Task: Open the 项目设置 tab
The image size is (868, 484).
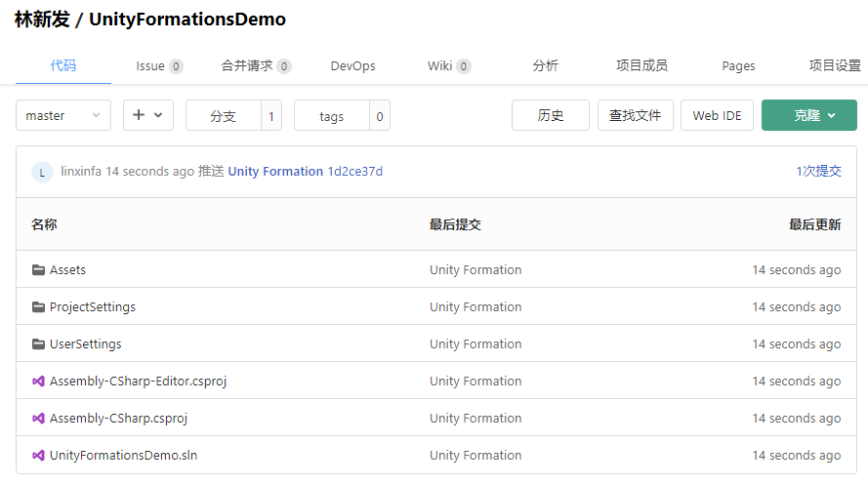Action: pos(835,65)
